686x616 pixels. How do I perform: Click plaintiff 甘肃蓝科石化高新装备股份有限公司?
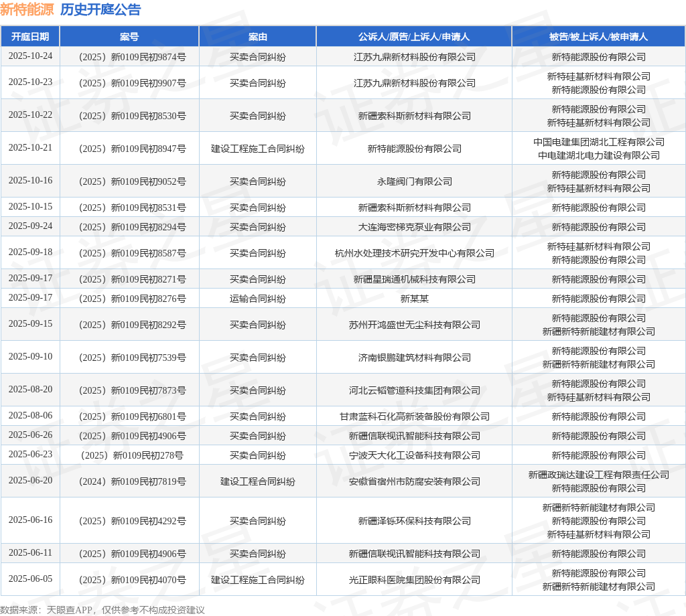[x=414, y=416]
